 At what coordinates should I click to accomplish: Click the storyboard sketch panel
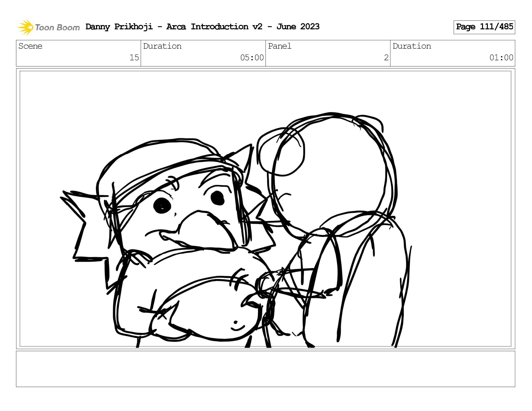click(x=265, y=209)
